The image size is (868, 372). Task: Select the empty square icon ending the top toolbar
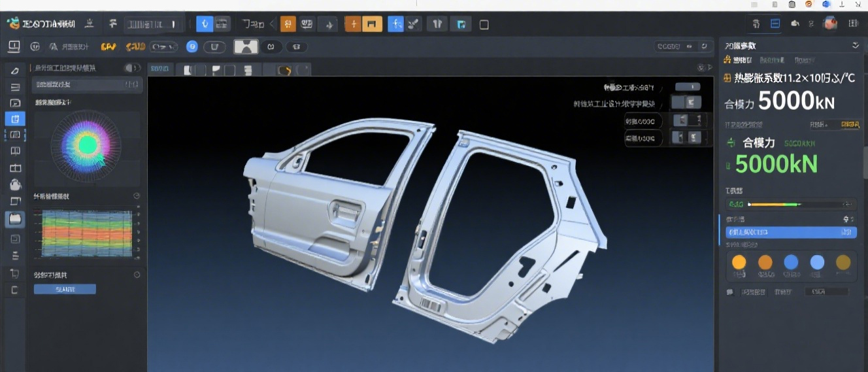(x=484, y=25)
